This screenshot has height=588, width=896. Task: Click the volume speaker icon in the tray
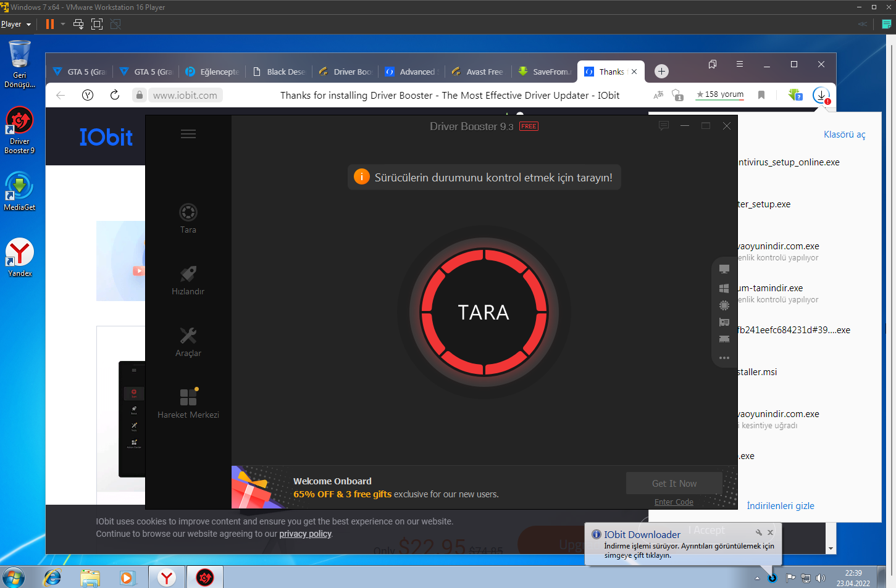point(821,578)
